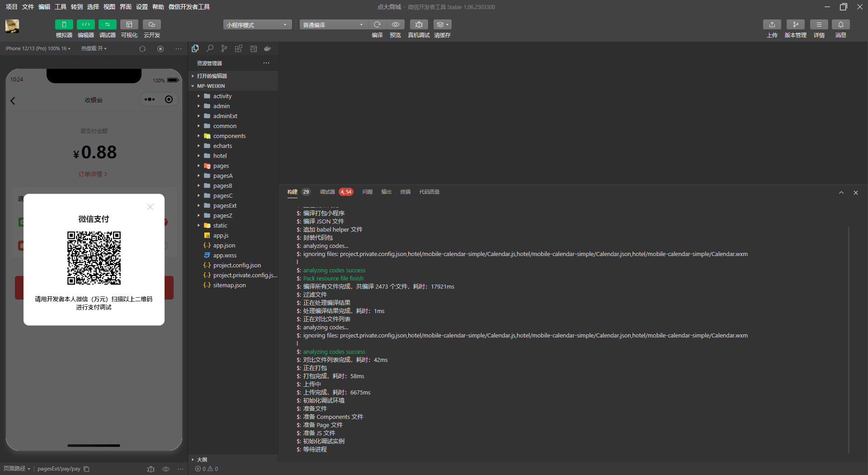
Task: Click the mini program capsule close circle
Action: pos(169,100)
